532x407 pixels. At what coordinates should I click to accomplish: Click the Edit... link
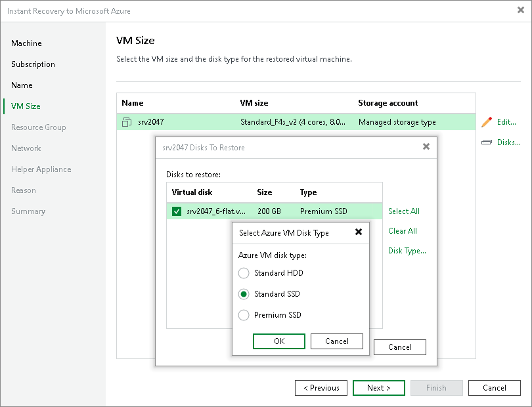[506, 122]
